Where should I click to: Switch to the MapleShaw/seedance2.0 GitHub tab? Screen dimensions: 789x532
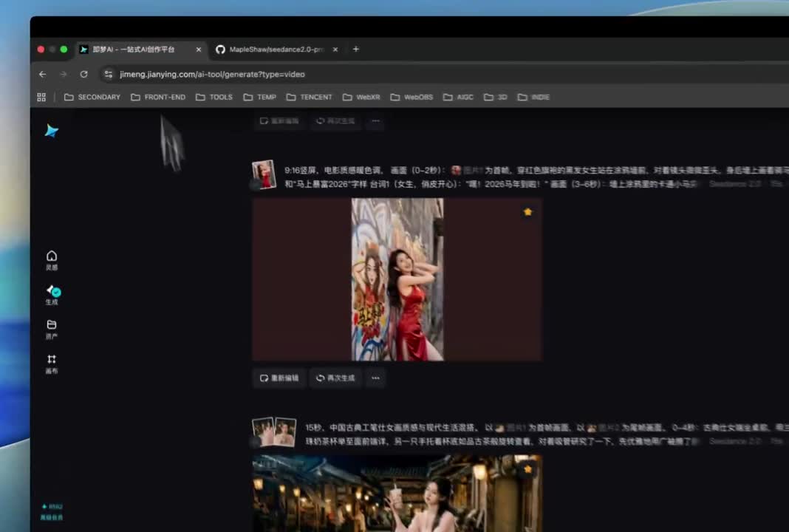pos(277,50)
